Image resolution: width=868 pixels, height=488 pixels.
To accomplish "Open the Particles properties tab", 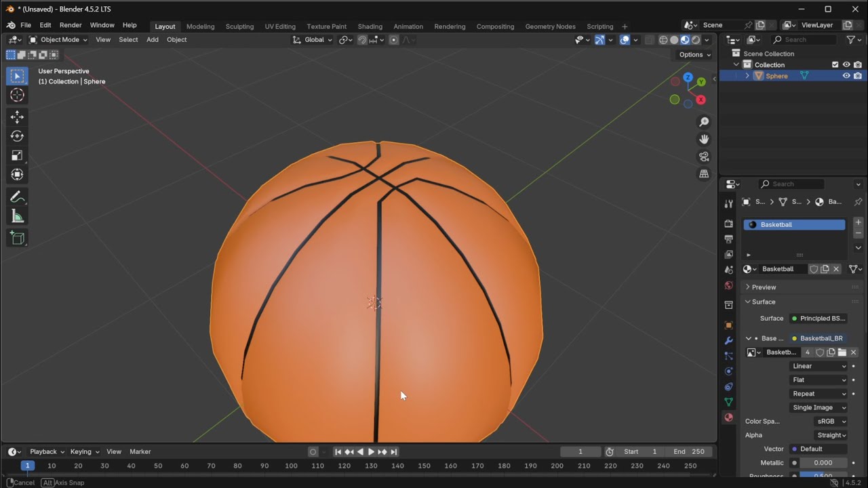I will (729, 356).
